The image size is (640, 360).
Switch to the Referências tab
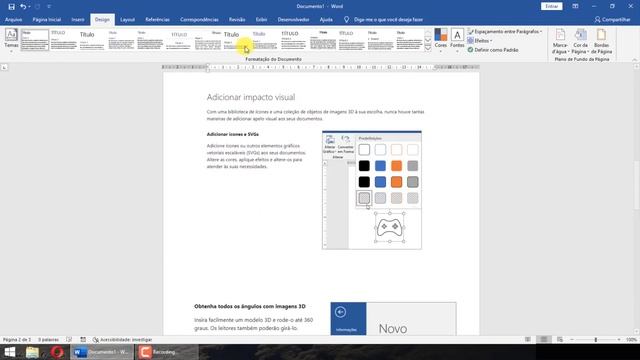point(158,20)
